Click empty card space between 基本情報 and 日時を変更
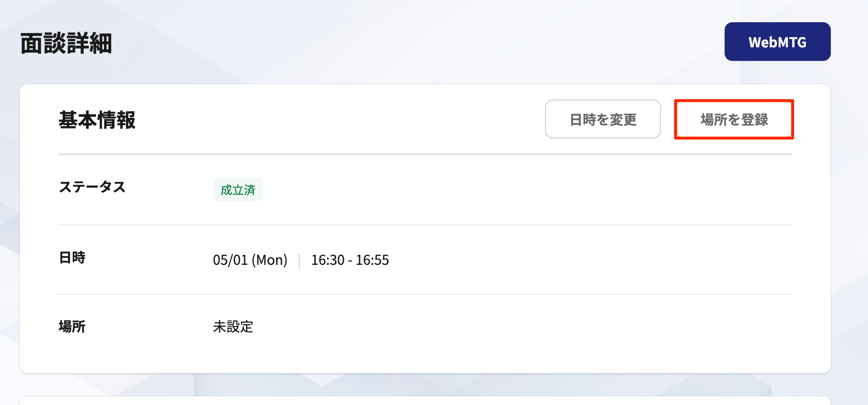 click(x=338, y=120)
